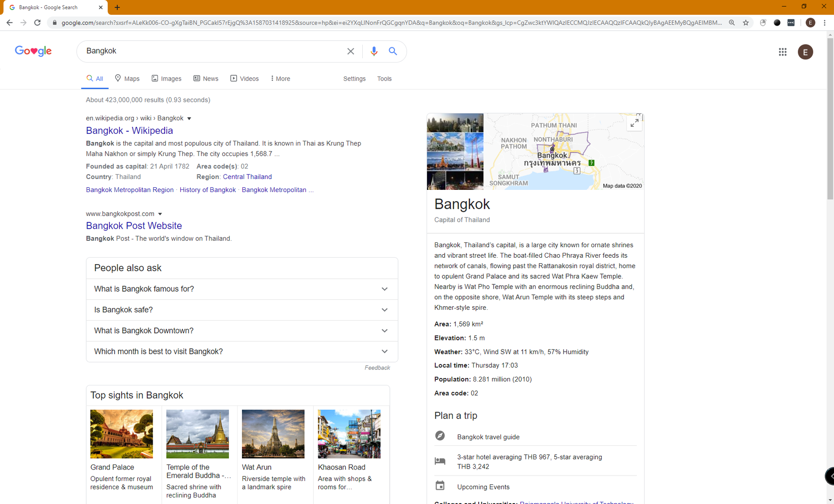Click the Bangkok map preview

[x=563, y=151]
